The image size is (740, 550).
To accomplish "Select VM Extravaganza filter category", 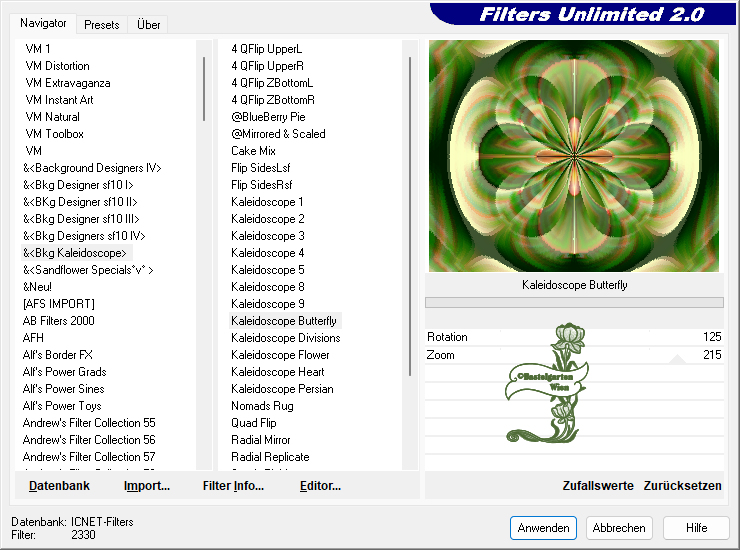I will pyautogui.click(x=68, y=83).
